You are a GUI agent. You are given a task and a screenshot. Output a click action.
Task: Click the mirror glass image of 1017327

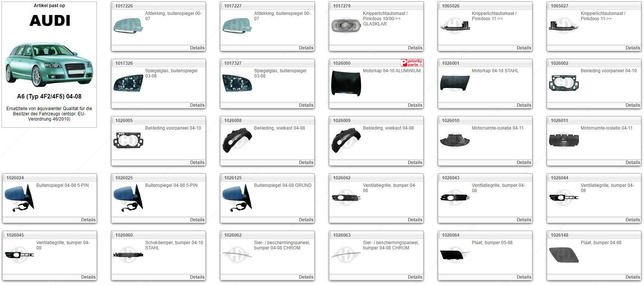tap(237, 83)
